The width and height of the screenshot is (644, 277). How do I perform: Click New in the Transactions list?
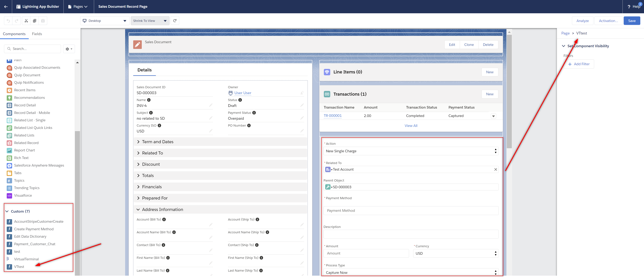(x=489, y=94)
